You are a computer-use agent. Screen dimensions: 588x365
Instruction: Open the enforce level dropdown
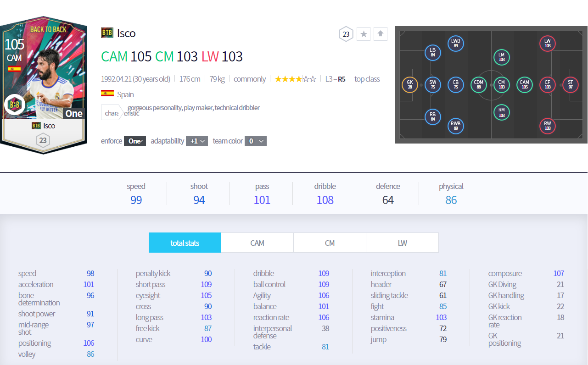point(135,141)
